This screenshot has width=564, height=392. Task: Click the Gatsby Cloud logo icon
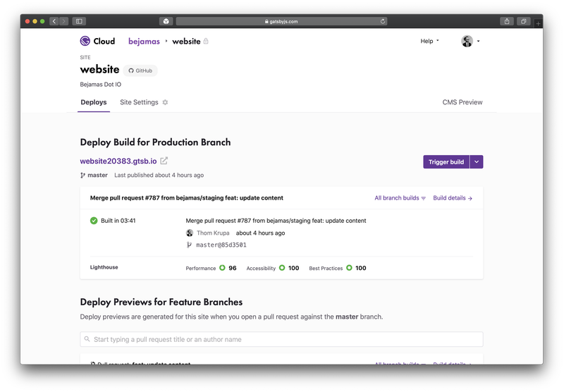tap(85, 41)
